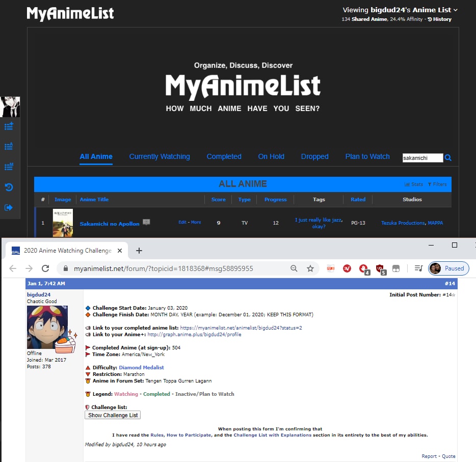Screen dimensions: 476x462
Task: Open the Tezuka Productions studio link
Action: pyautogui.click(x=403, y=223)
